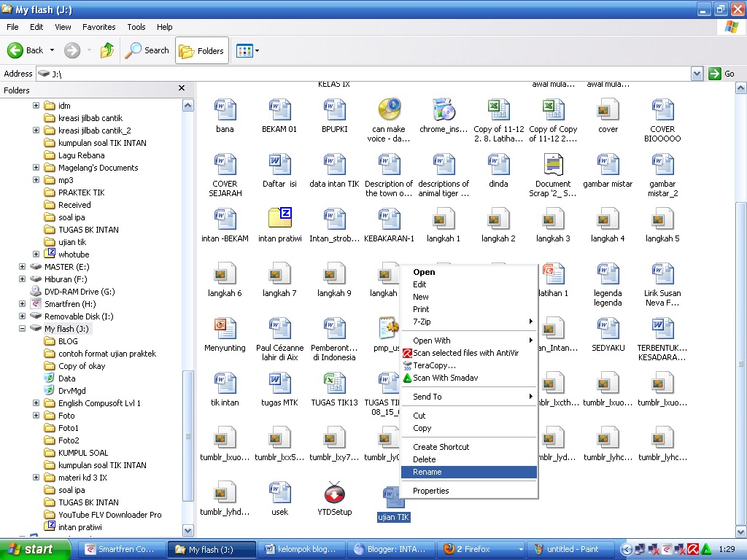
Task: Select Removable Disk (I:) in tree
Action: click(79, 316)
